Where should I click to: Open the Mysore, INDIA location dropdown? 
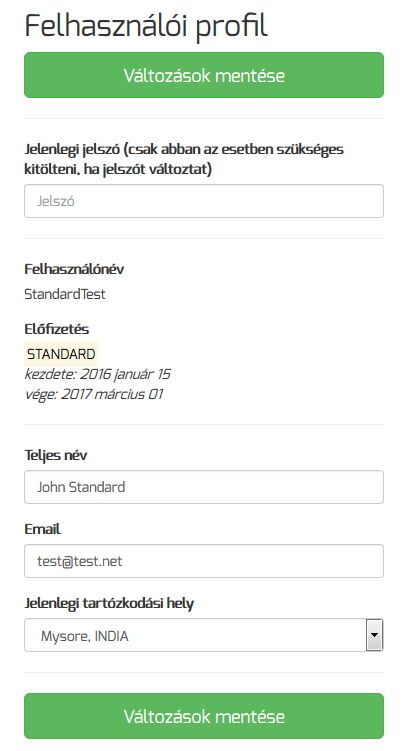tap(204, 635)
